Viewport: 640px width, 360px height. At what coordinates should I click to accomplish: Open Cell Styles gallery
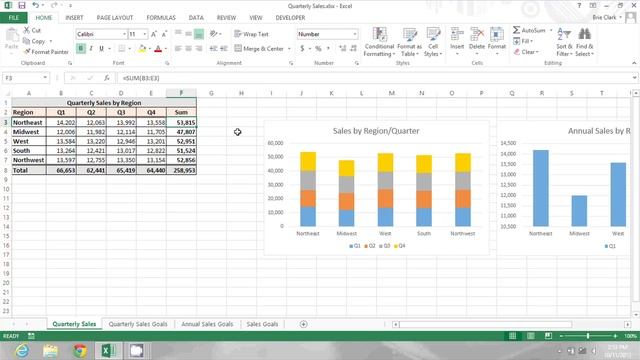[x=433, y=42]
